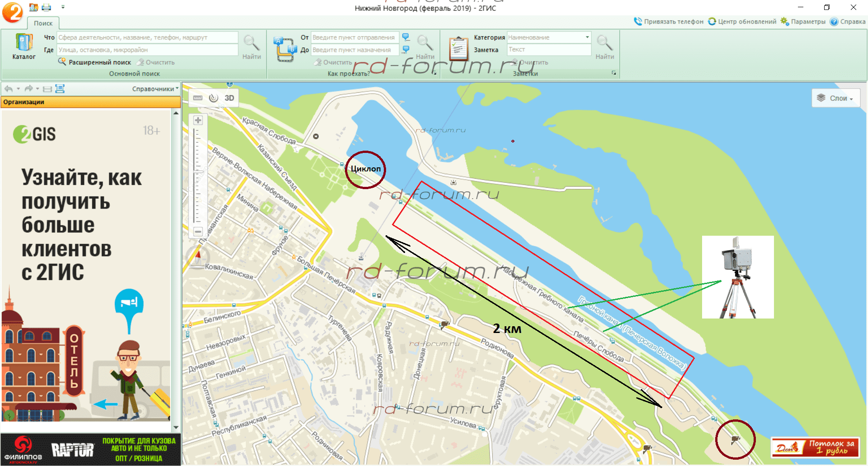Switch to the Поиск ribbon tab
Image resolution: width=868 pixels, height=466 pixels.
tap(43, 23)
